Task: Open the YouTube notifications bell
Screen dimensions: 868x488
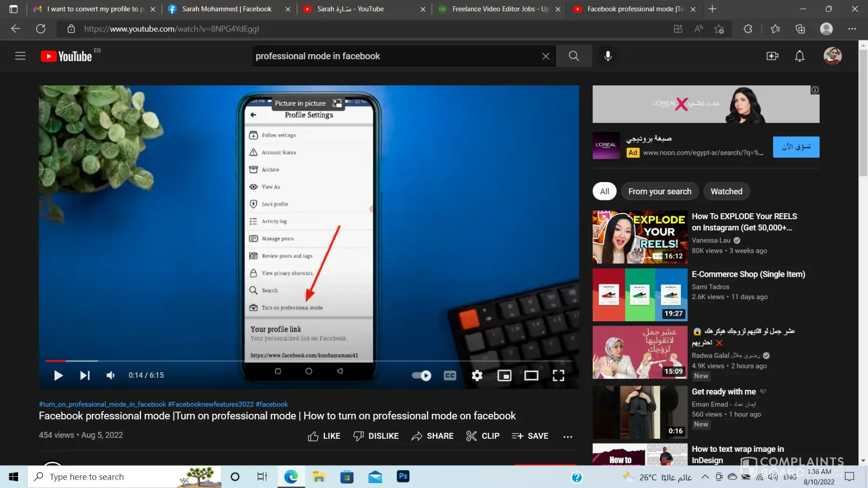Action: pos(799,56)
